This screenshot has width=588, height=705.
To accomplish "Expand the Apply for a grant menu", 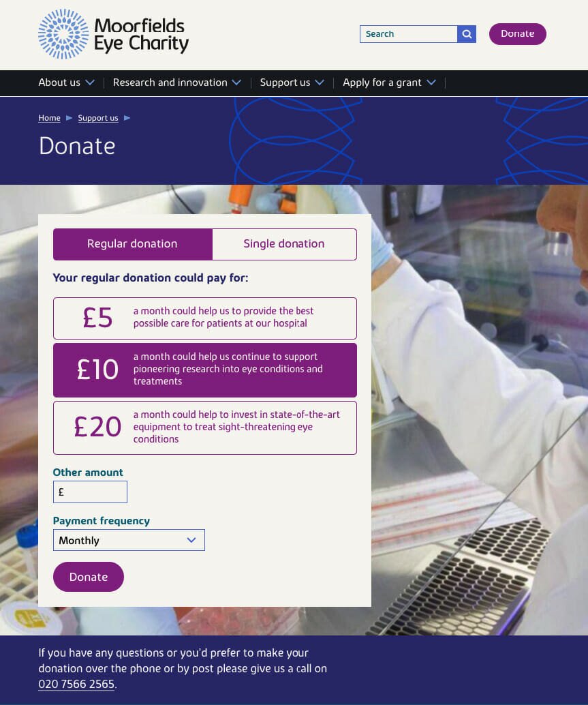I will pos(389,82).
